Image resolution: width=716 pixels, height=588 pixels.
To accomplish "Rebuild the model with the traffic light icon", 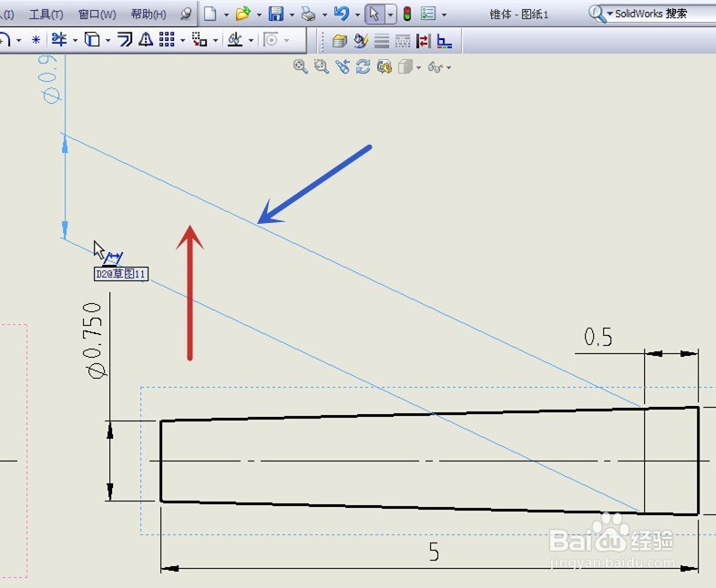I will click(407, 15).
